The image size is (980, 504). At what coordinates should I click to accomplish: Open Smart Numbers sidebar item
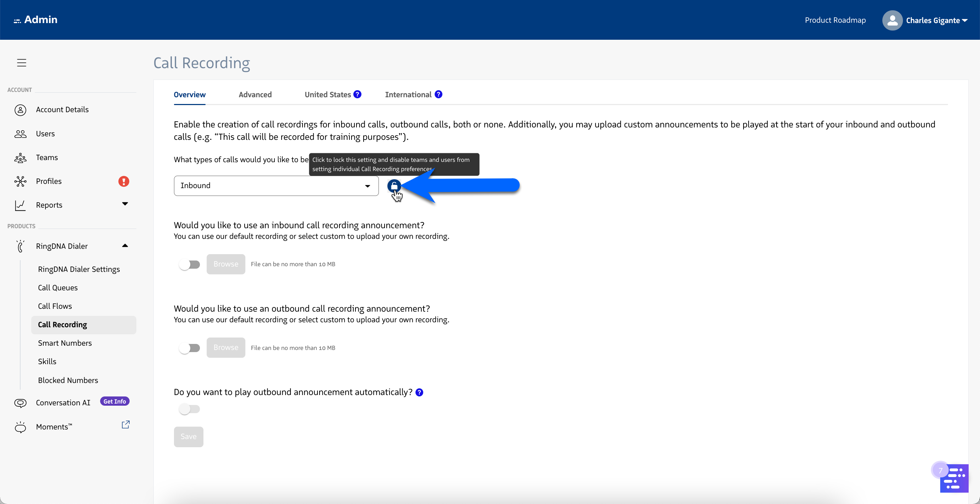tap(65, 343)
